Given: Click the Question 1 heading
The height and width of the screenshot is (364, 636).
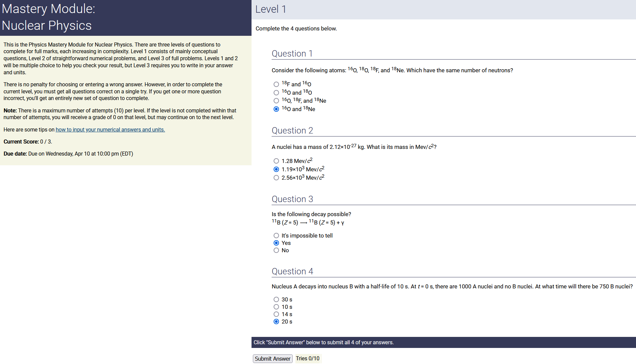Looking at the screenshot, I should (292, 54).
